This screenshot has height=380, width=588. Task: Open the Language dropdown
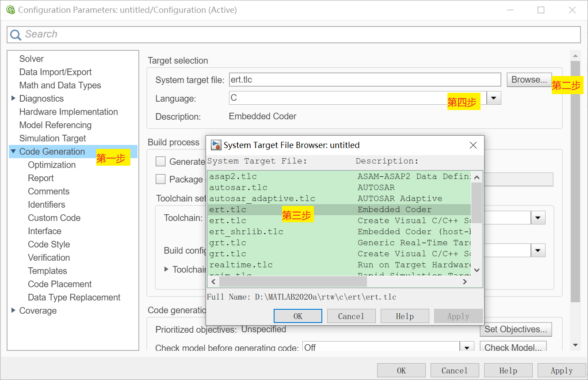(x=494, y=98)
